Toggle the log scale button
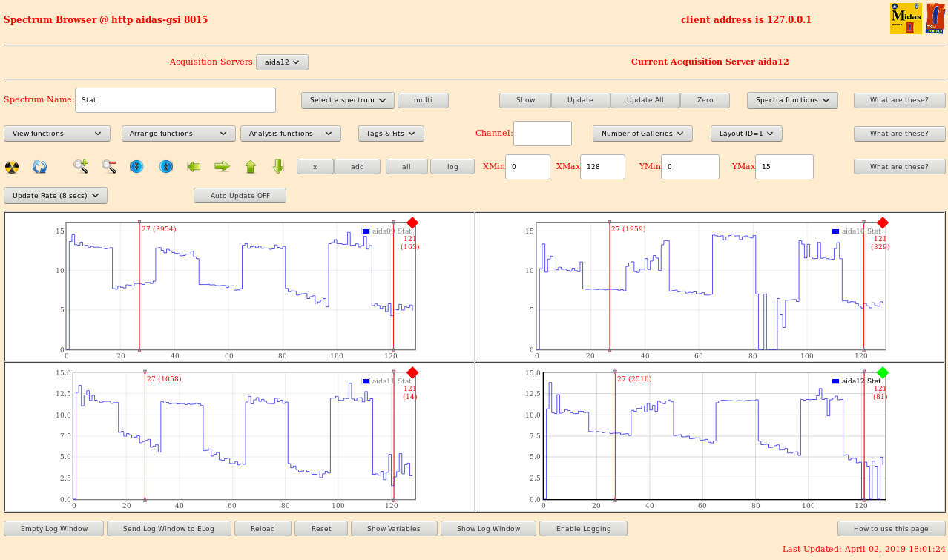948x560 pixels. point(452,167)
